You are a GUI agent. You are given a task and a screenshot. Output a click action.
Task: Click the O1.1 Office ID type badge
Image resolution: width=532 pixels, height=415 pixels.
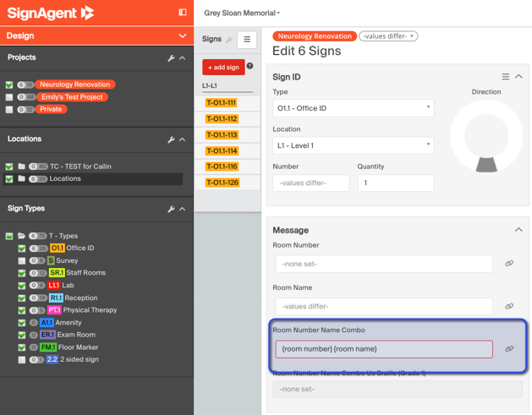click(x=58, y=248)
